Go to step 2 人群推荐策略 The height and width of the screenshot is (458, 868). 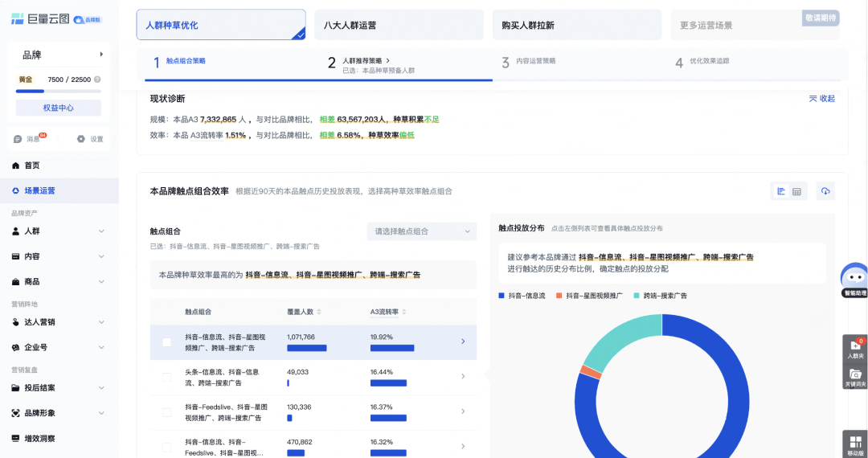click(371, 65)
